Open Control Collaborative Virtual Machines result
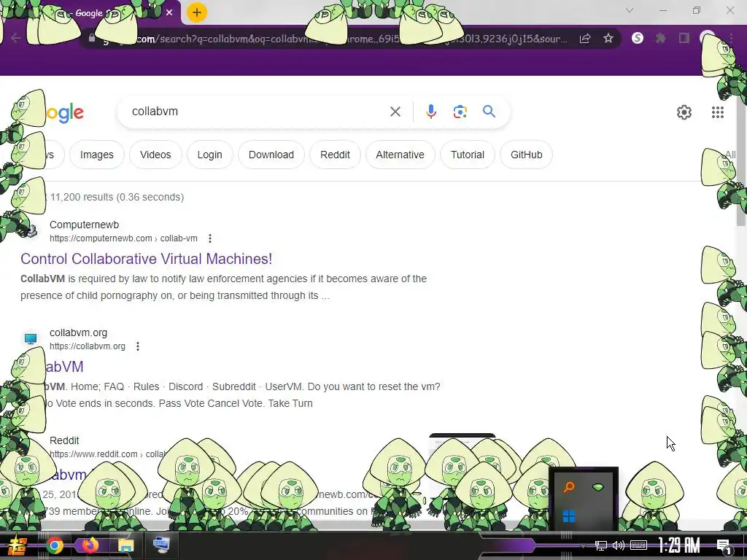 pos(146,259)
